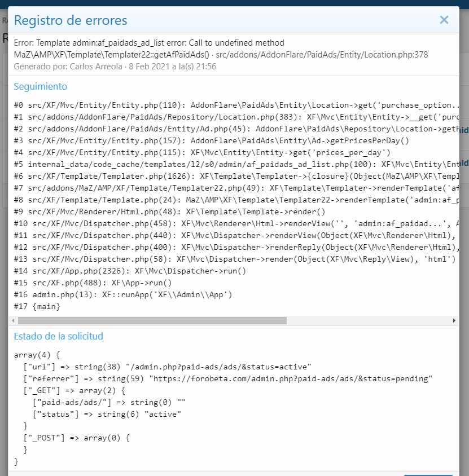
Task: Select stack trace line #16 admin.php(13)
Action: coord(123,294)
